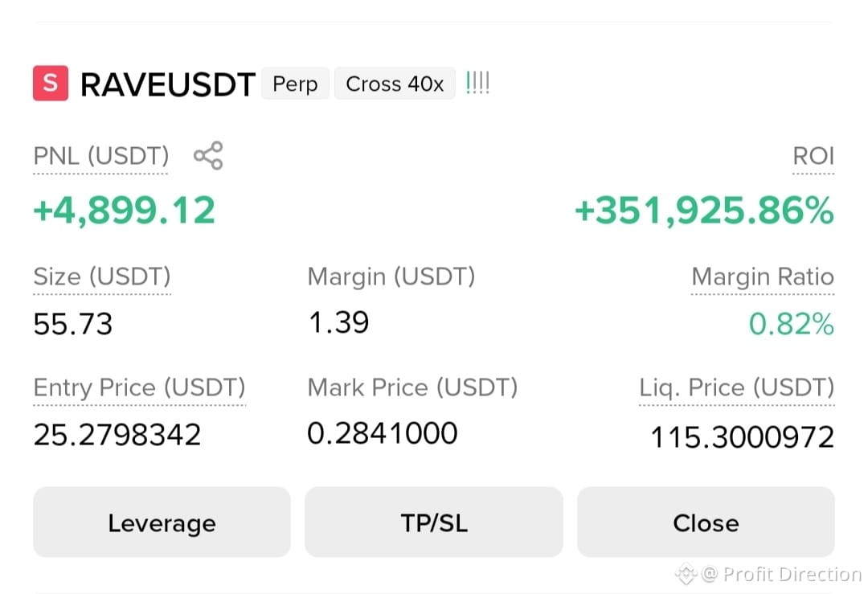Select the 0.2841000 mark price value

click(x=382, y=433)
